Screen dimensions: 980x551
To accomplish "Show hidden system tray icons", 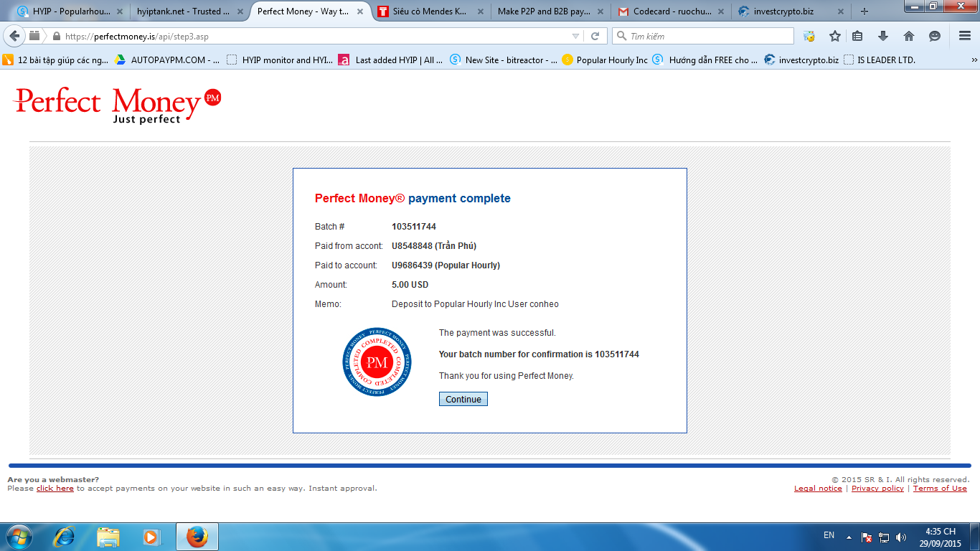I will pyautogui.click(x=849, y=537).
